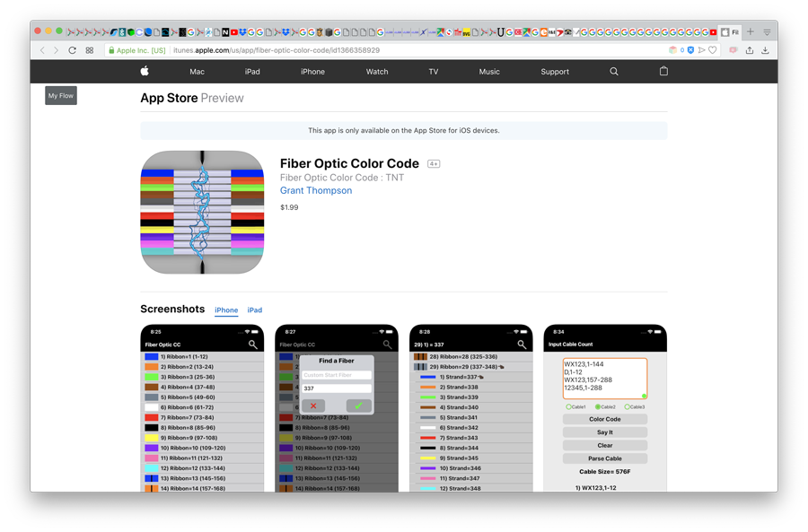Go back to the previous page
Image resolution: width=808 pixels, height=532 pixels.
43,50
